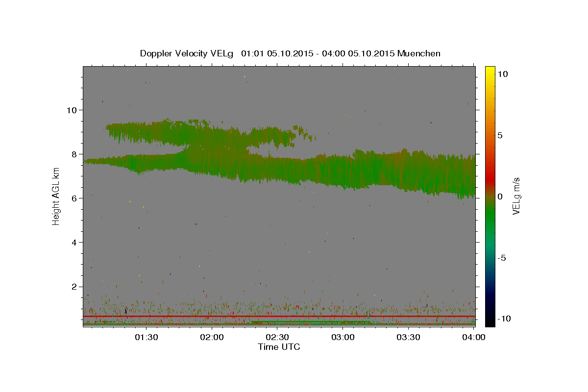Click the colorbar value 5 label

click(x=499, y=135)
